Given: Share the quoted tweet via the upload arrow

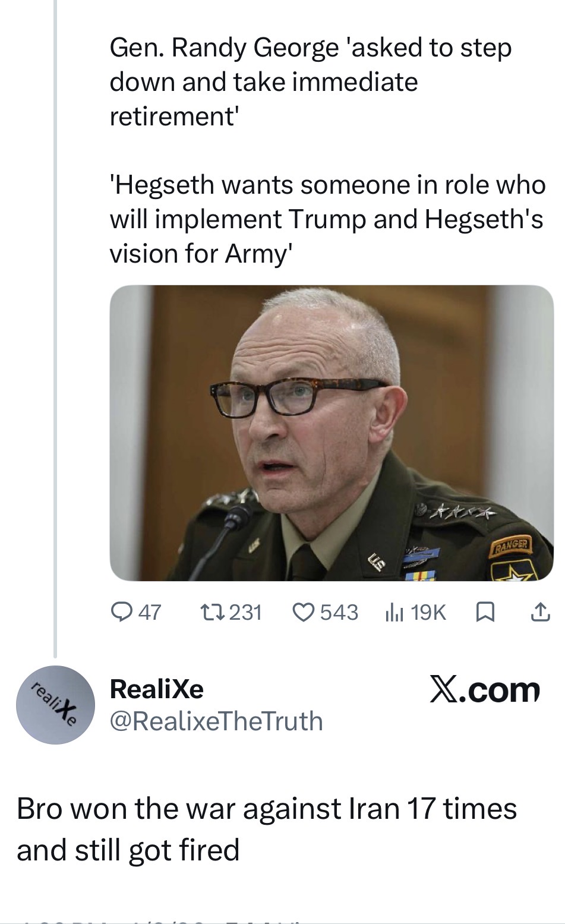Looking at the screenshot, I should click(539, 612).
